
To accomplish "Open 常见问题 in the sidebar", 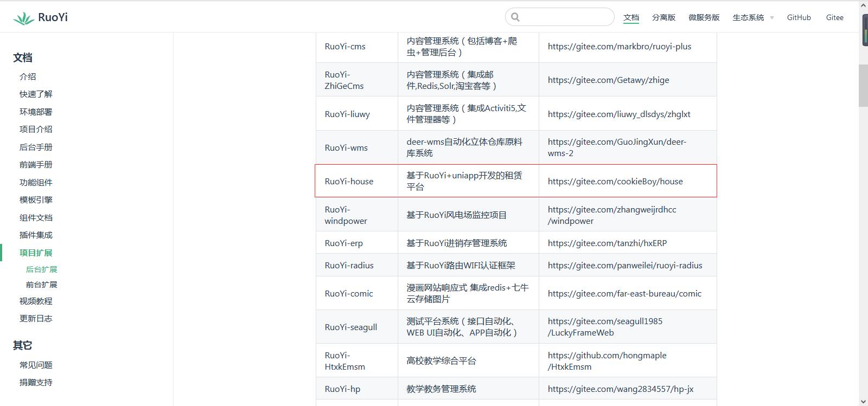I will [x=36, y=365].
